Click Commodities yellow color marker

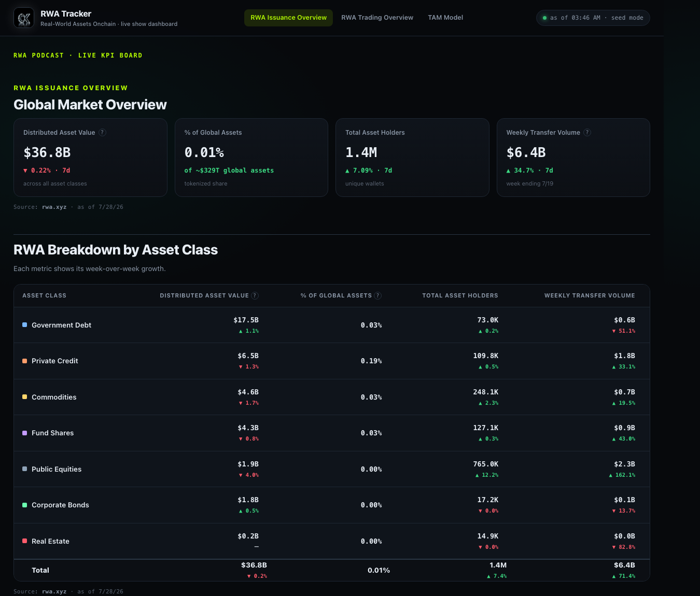(x=24, y=397)
